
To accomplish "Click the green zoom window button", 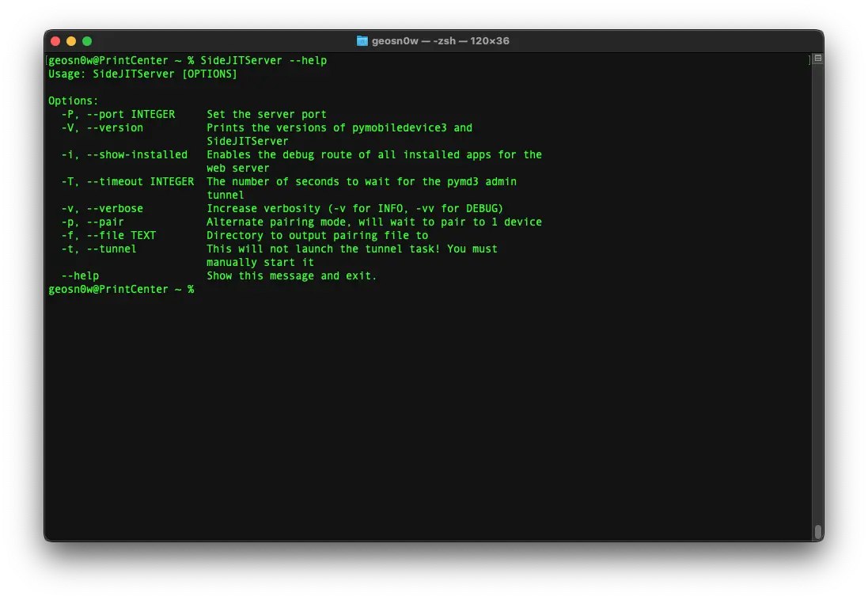I will (x=87, y=41).
